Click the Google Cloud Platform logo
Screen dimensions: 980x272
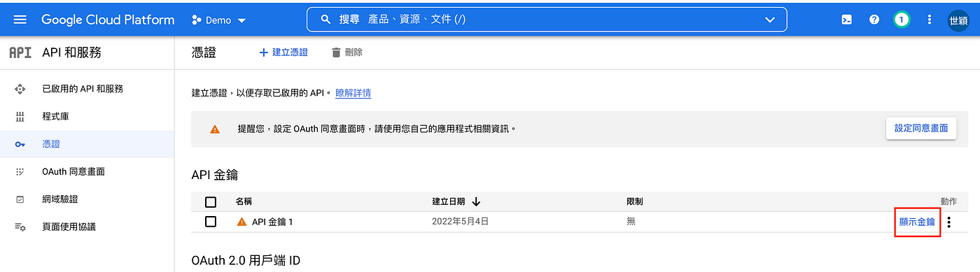[108, 20]
